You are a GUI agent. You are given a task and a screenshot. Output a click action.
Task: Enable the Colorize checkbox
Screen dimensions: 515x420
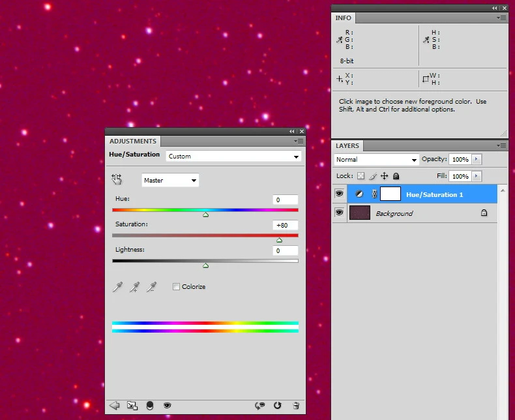(x=177, y=287)
